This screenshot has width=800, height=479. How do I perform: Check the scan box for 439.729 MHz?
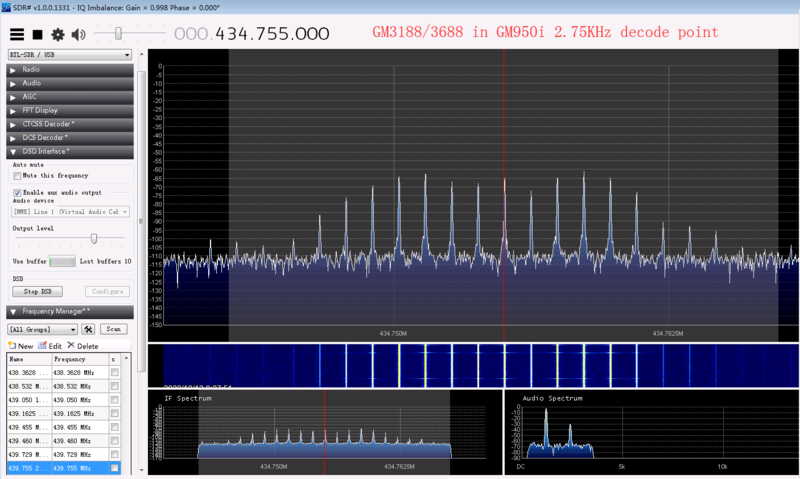pyautogui.click(x=115, y=455)
